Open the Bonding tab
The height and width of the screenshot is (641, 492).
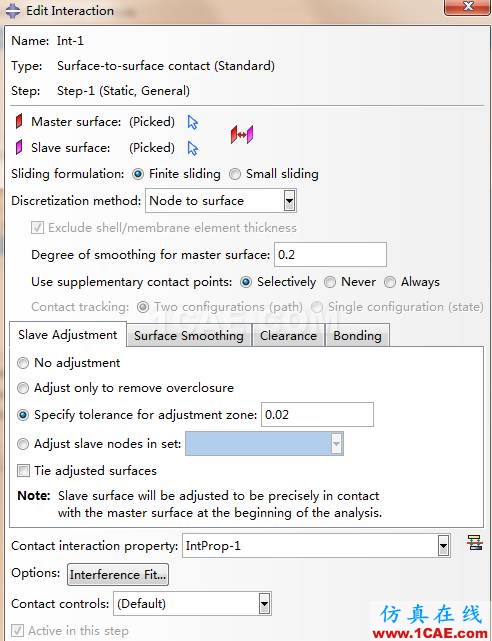click(x=357, y=336)
